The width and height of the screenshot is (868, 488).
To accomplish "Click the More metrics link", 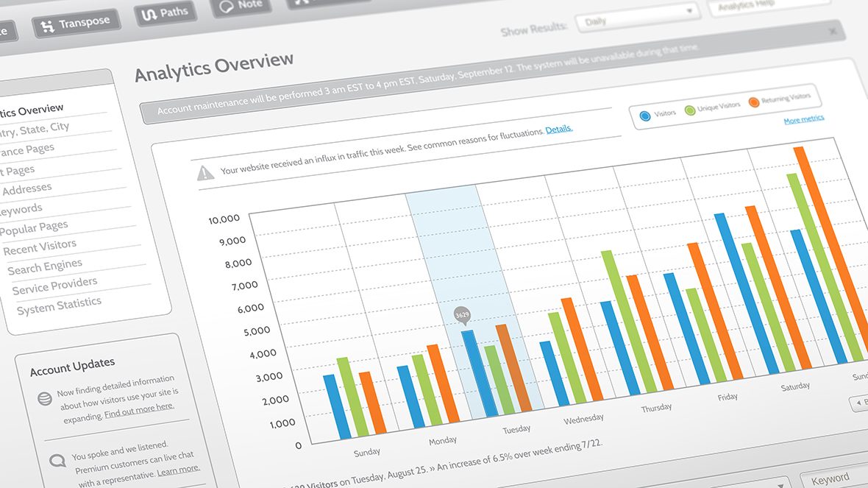I will pos(804,119).
